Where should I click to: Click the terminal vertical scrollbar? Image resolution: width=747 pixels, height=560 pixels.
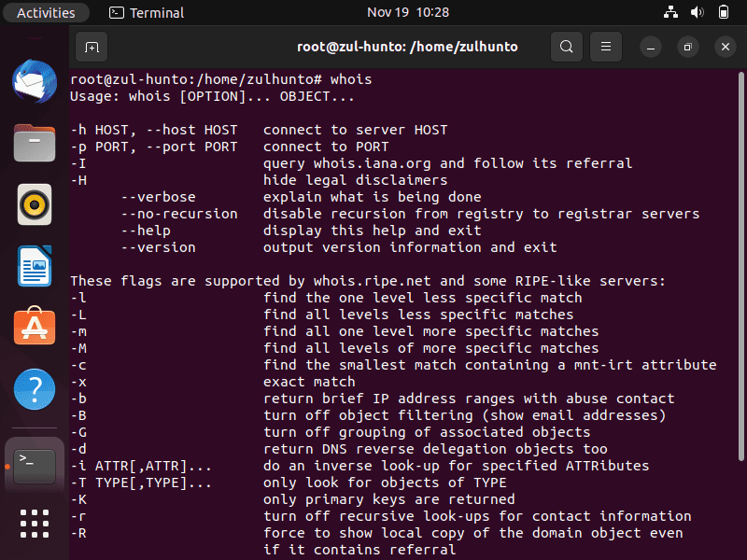tap(740, 266)
